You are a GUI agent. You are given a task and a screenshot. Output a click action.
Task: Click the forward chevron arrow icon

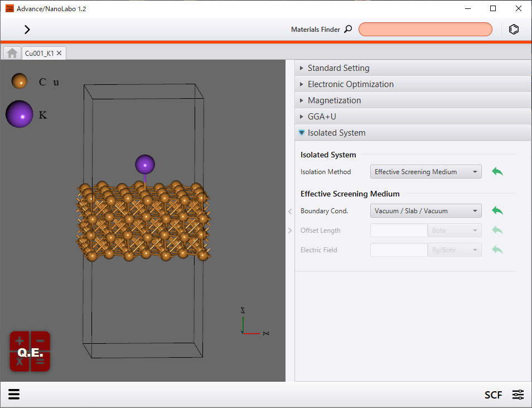point(27,30)
